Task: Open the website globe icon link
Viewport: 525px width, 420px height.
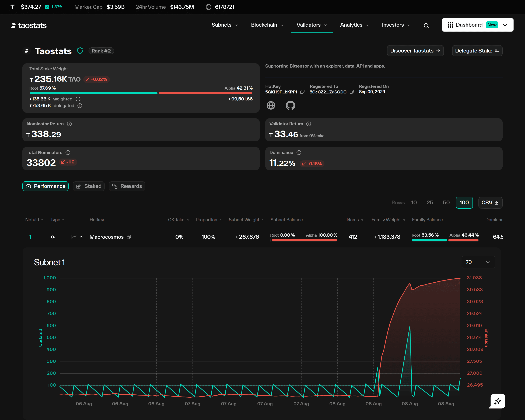Action: click(x=271, y=105)
